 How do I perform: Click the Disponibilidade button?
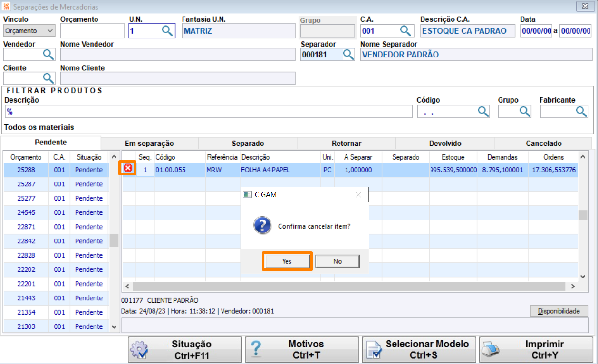tap(559, 311)
